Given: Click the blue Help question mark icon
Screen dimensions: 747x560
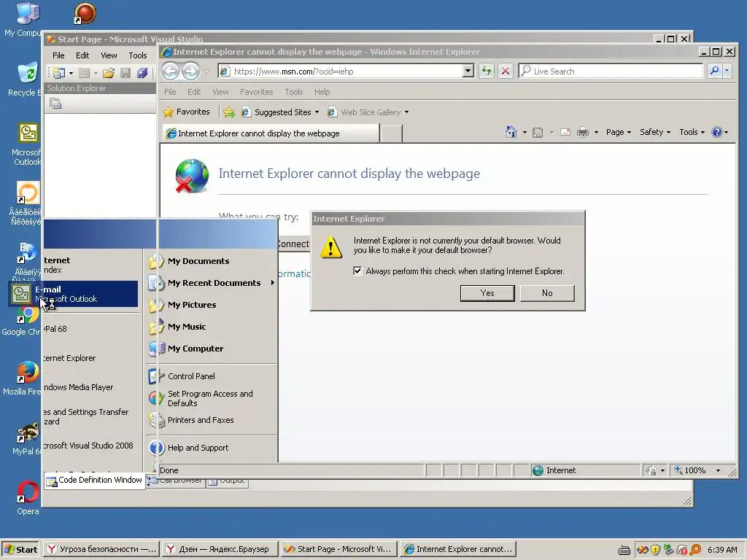Looking at the screenshot, I should 716,133.
